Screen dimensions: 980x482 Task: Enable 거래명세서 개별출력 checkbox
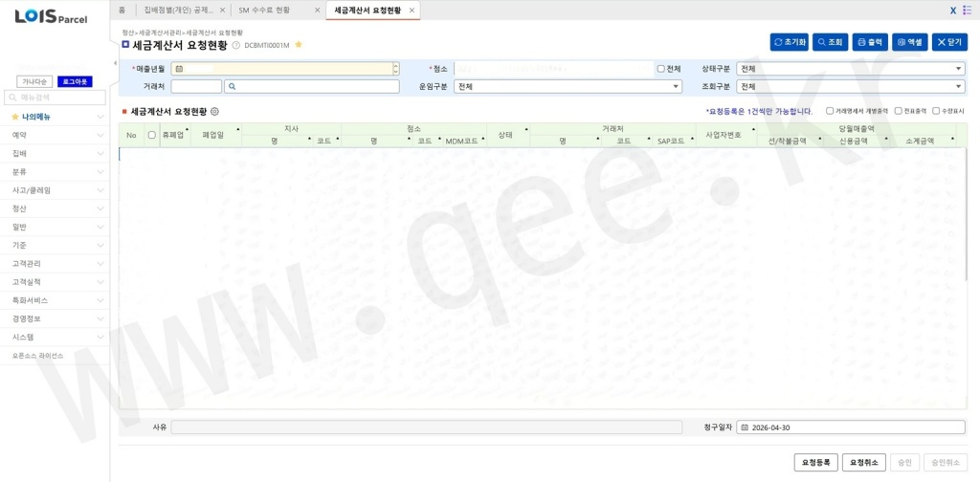[x=830, y=111]
